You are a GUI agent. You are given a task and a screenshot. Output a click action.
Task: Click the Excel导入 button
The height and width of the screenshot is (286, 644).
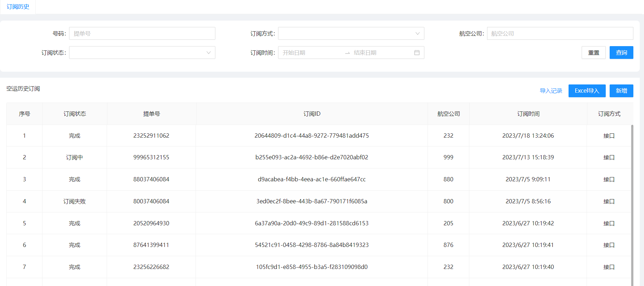(x=587, y=91)
